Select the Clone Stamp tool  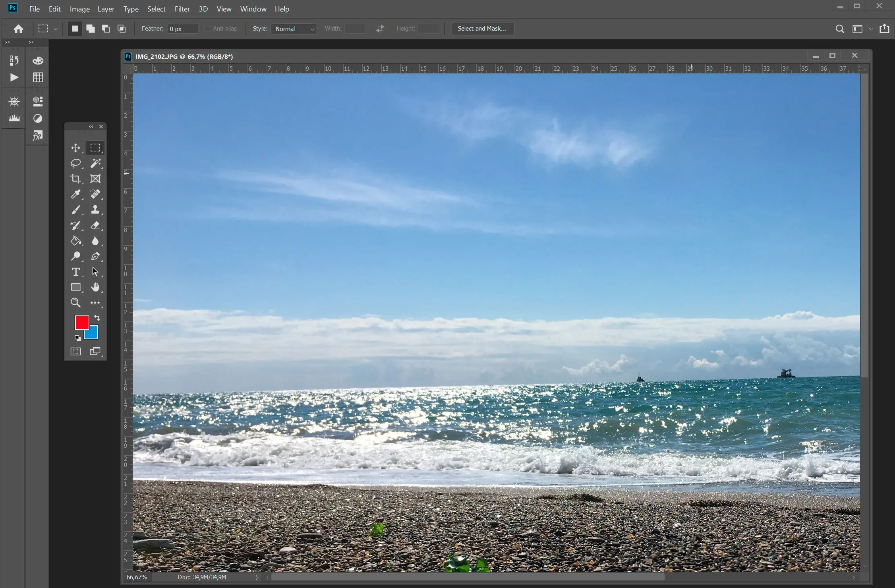[95, 209]
